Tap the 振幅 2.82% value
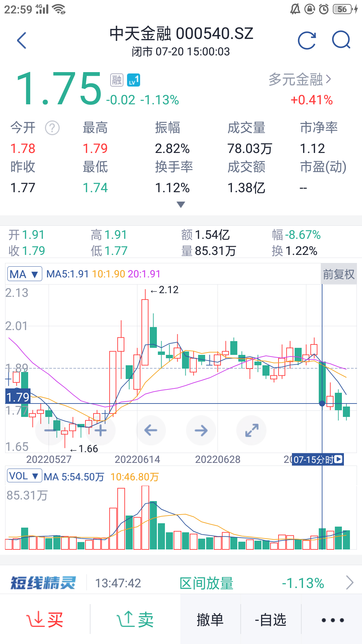 coord(172,149)
